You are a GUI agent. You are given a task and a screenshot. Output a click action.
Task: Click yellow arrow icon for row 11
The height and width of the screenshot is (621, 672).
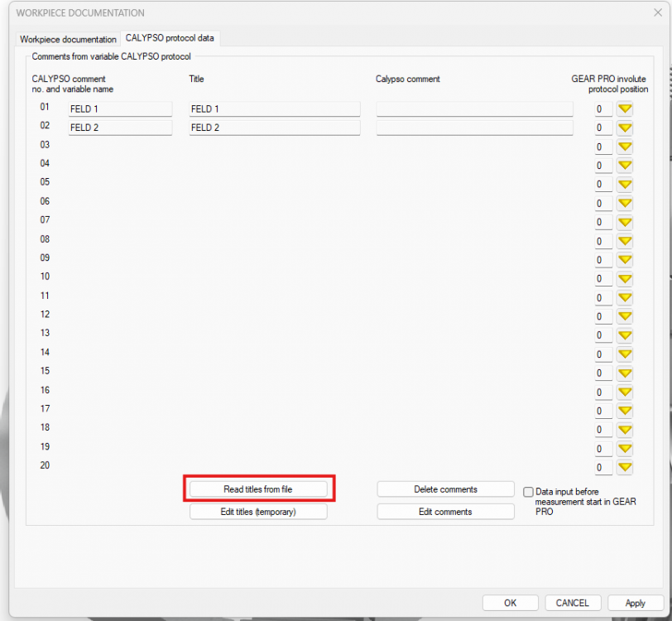point(625,298)
